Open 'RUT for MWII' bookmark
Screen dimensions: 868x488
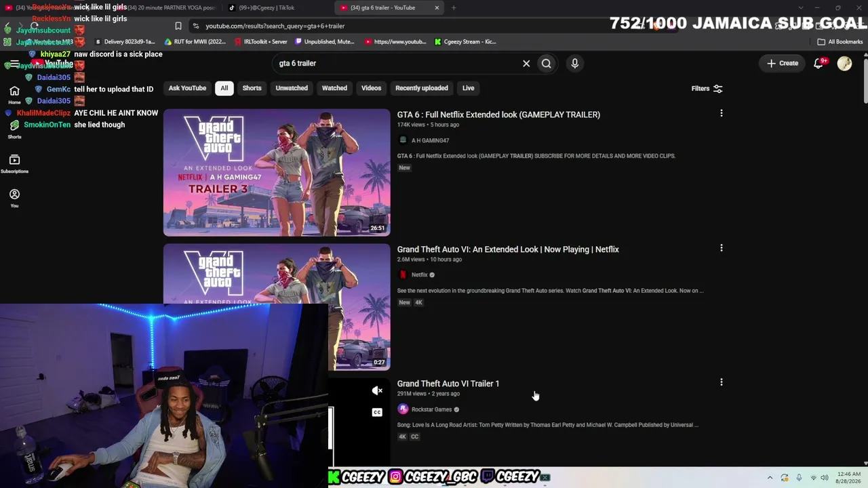195,41
